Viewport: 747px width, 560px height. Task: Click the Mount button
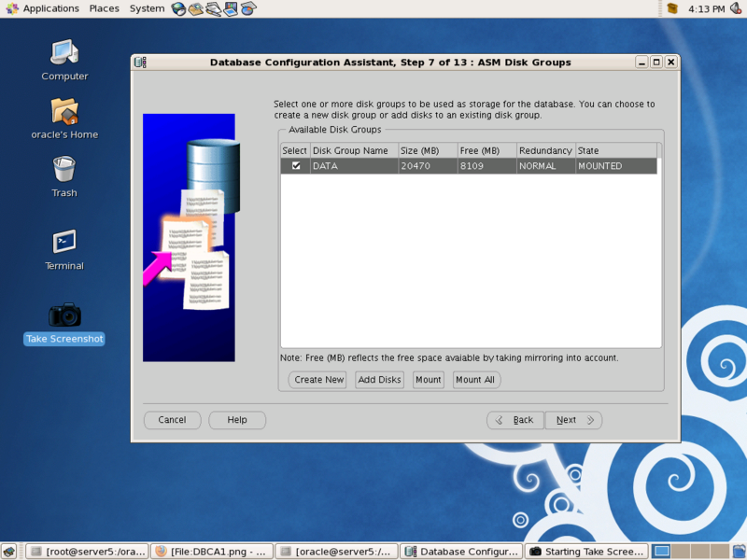click(x=429, y=380)
